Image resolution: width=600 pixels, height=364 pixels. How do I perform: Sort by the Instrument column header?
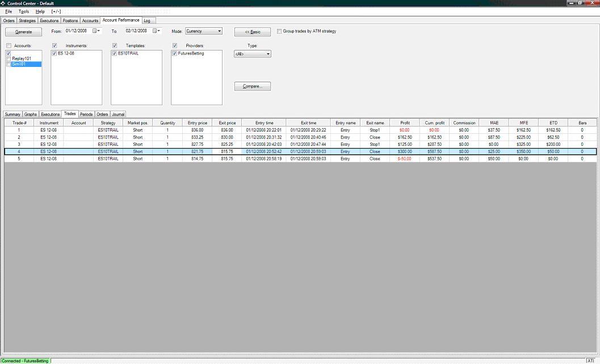[49, 123]
